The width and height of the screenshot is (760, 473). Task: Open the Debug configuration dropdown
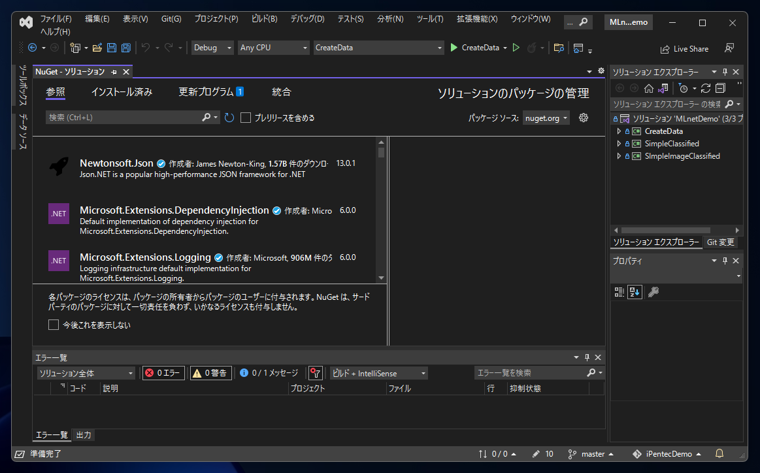coord(212,47)
